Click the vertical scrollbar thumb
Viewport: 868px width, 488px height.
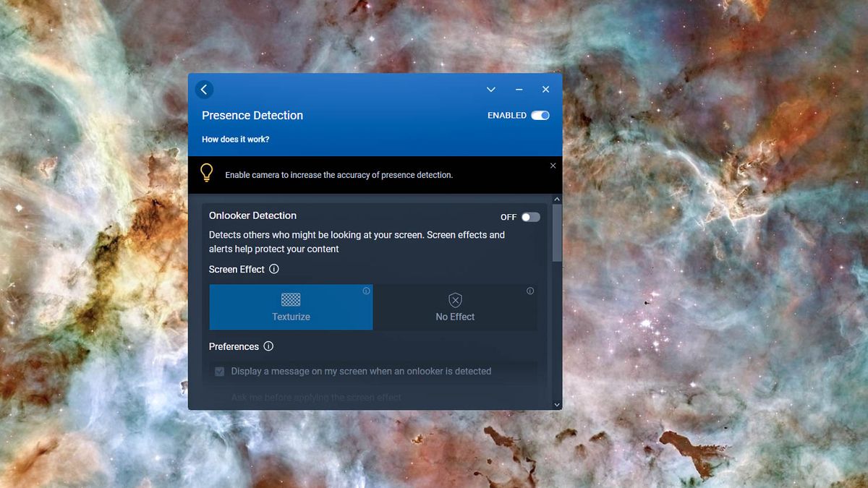pos(557,231)
